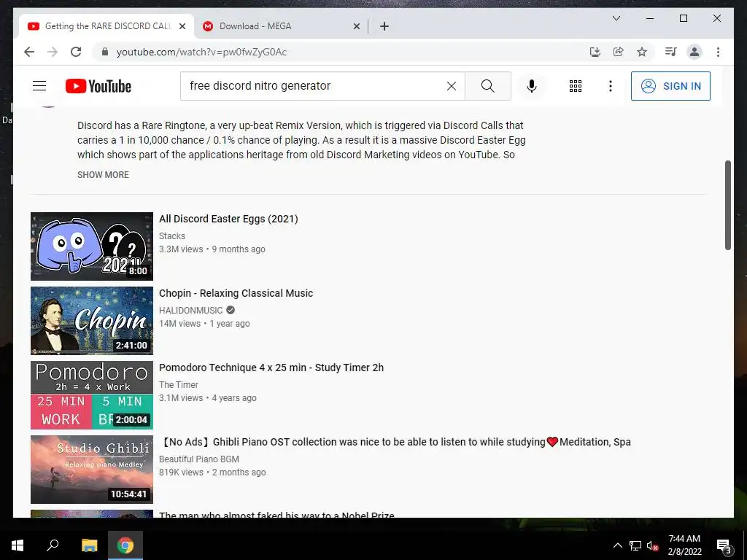The image size is (747, 560).
Task: Open Beautiful Piano BGM channel name
Action: pos(198,459)
